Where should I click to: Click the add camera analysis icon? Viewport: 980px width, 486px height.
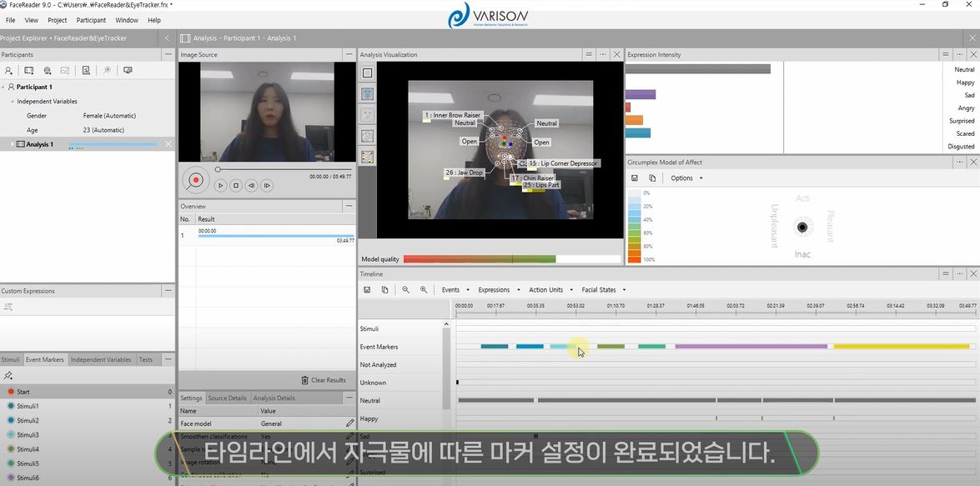click(48, 71)
